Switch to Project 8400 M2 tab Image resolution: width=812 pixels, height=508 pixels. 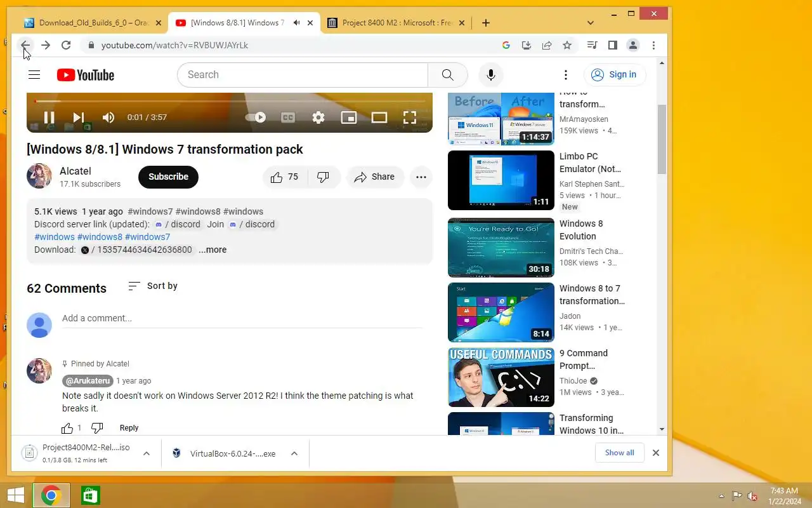click(x=396, y=23)
